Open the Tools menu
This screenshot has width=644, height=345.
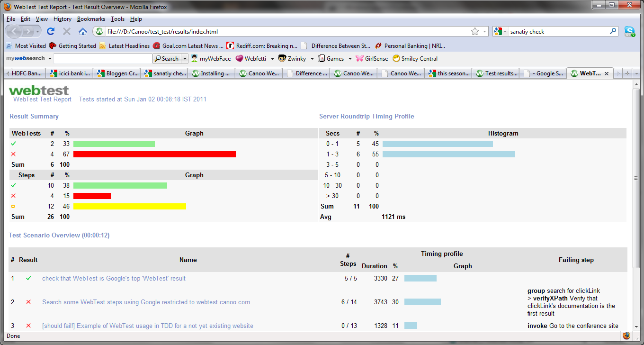tap(118, 19)
